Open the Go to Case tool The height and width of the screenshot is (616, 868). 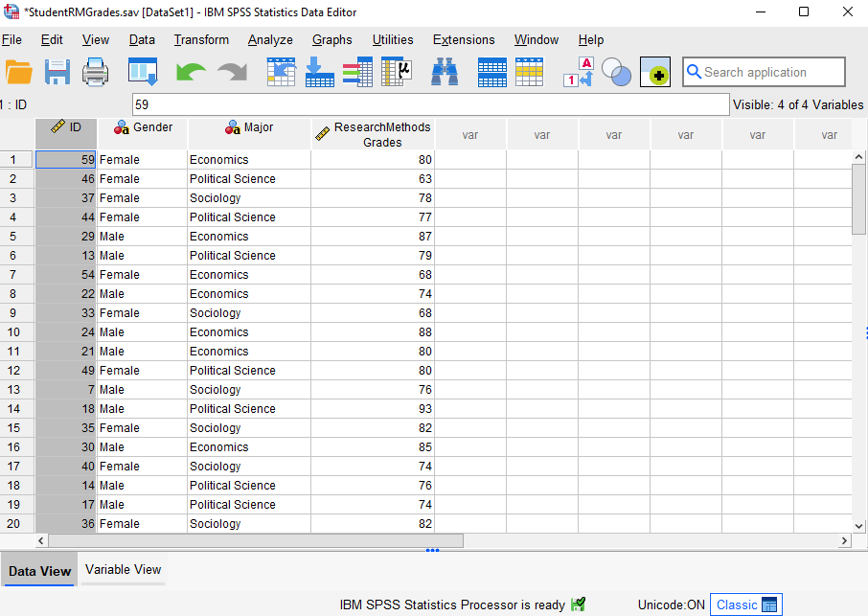[281, 72]
